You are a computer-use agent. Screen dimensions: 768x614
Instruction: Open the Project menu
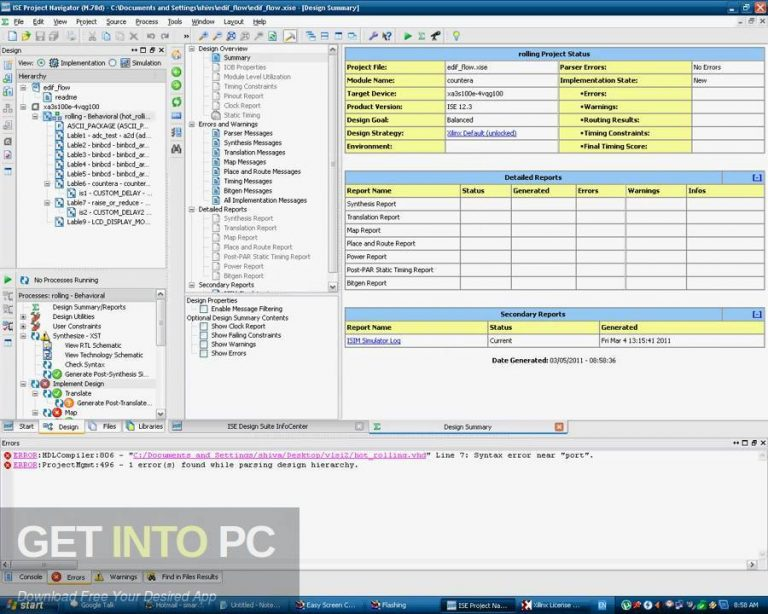click(x=86, y=22)
